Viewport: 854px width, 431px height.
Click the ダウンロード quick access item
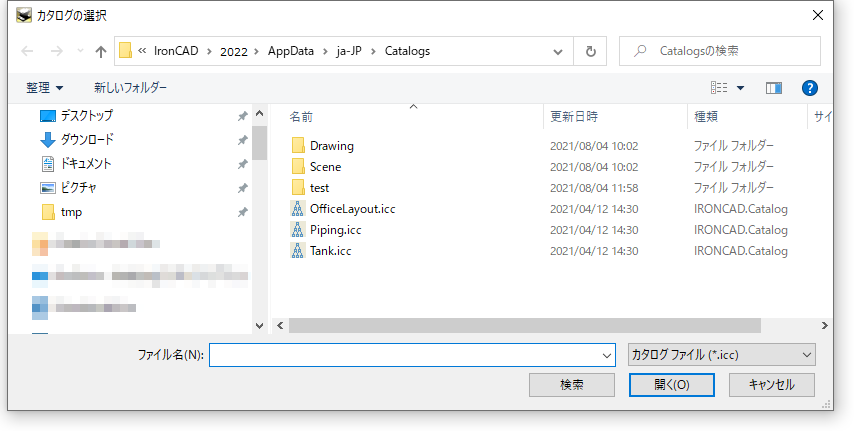pyautogui.click(x=87, y=140)
